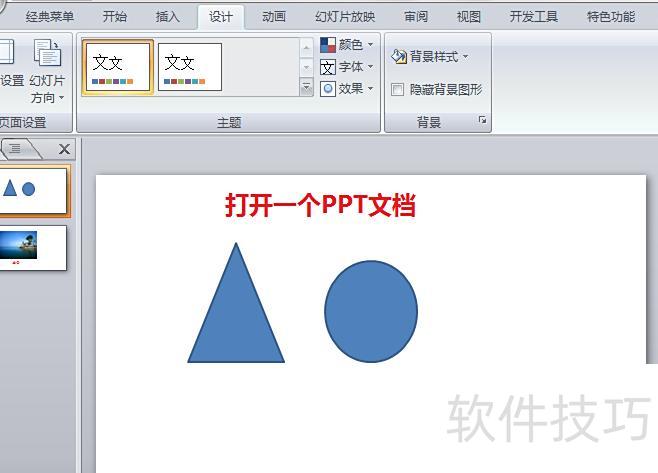Open the 效果 dropdown arrow
Viewport: 658px width, 473px height.
371,88
